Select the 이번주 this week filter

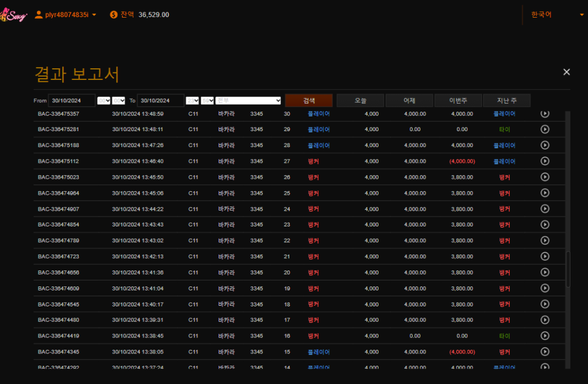(x=458, y=101)
